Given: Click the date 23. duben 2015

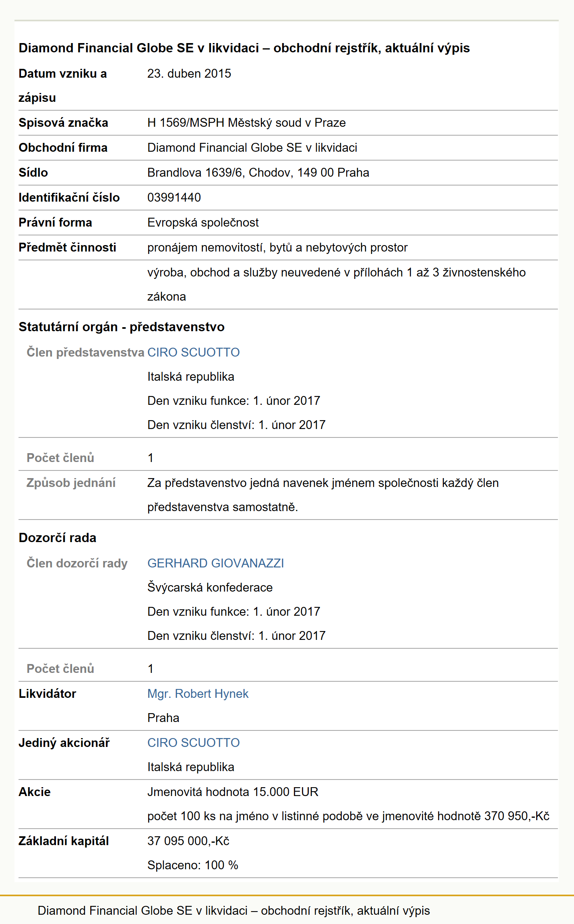Looking at the screenshot, I should 189,74.
